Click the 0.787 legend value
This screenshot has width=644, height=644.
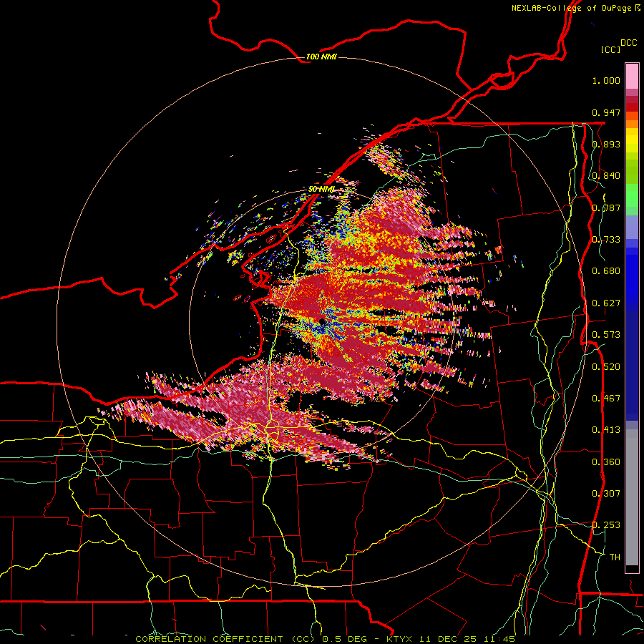pos(606,208)
